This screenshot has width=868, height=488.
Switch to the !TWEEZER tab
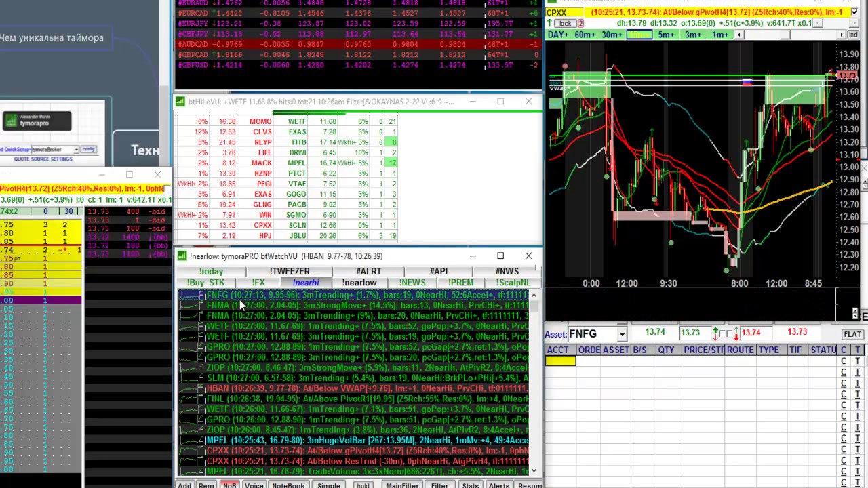pyautogui.click(x=289, y=271)
